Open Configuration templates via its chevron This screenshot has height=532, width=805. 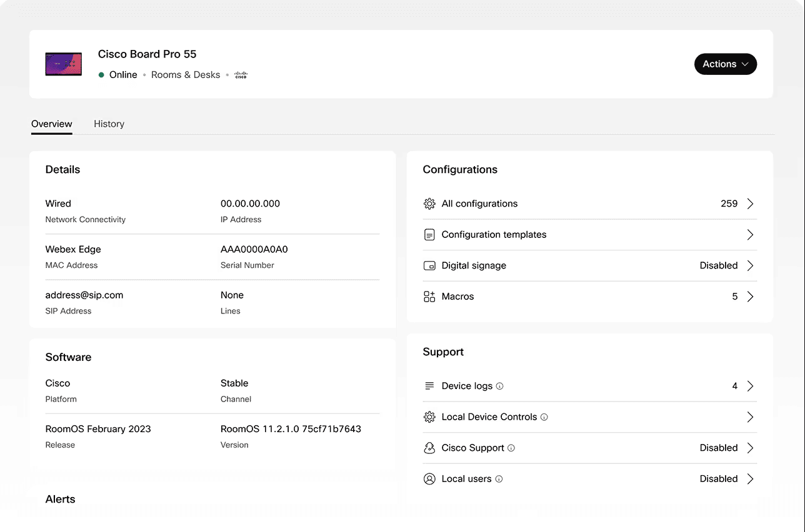751,235
